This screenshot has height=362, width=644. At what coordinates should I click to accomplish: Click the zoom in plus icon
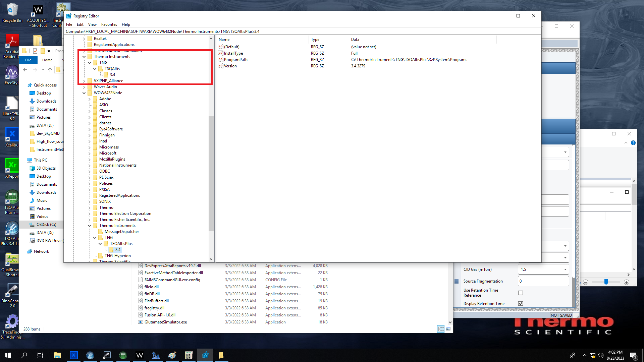[626, 282]
